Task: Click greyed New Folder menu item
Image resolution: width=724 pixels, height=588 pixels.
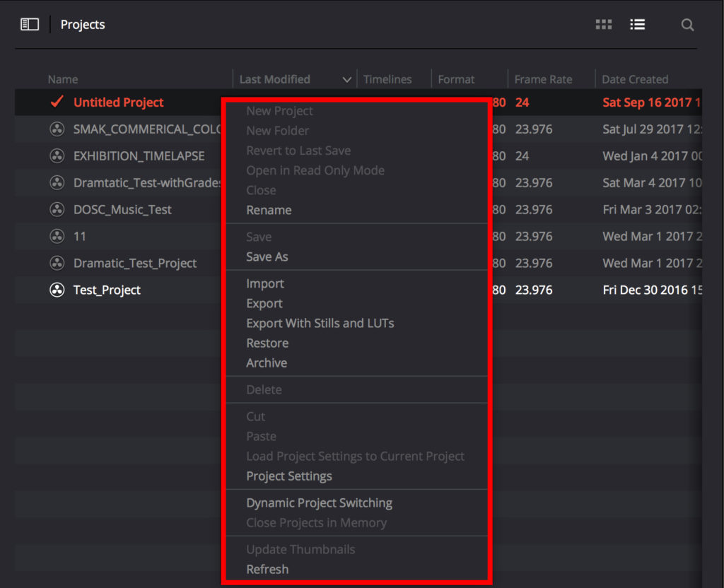Action: (x=277, y=131)
